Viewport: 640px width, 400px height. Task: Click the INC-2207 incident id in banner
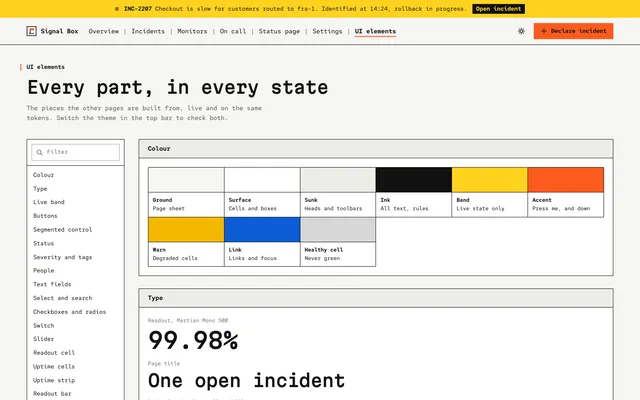click(x=138, y=9)
